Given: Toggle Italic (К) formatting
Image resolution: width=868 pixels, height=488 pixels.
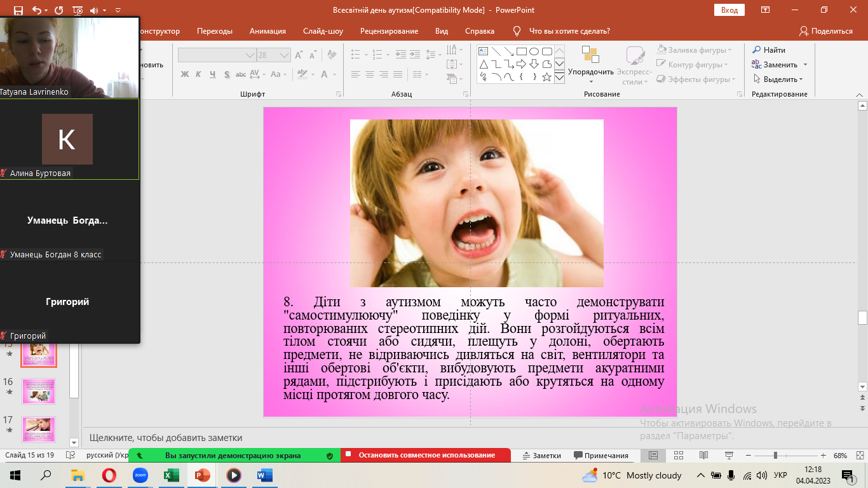Looking at the screenshot, I should (198, 74).
